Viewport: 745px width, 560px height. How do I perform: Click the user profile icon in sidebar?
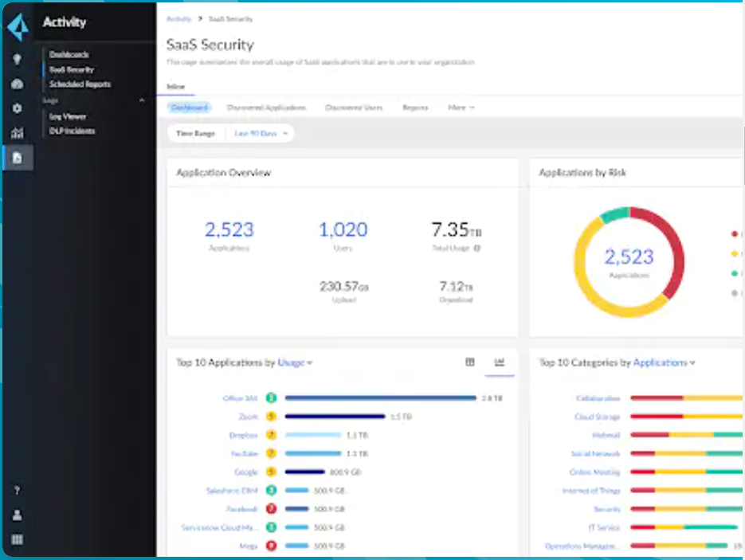[x=17, y=515]
